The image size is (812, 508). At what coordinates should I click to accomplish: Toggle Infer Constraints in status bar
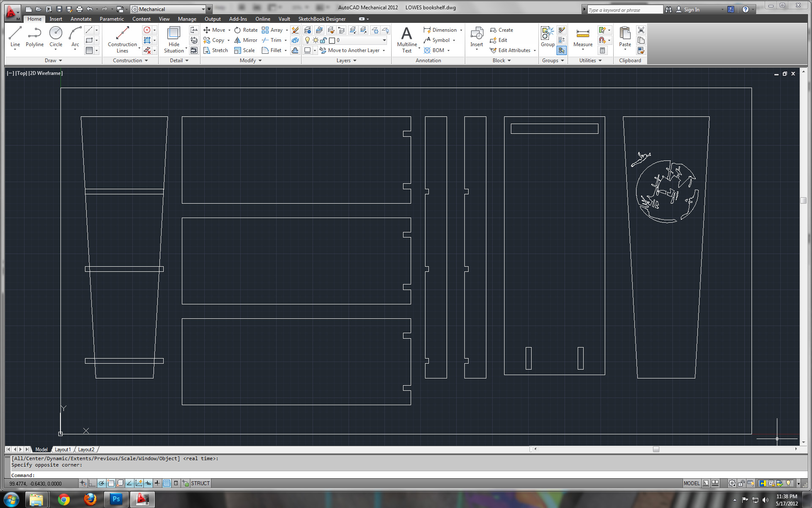pyautogui.click(x=83, y=483)
